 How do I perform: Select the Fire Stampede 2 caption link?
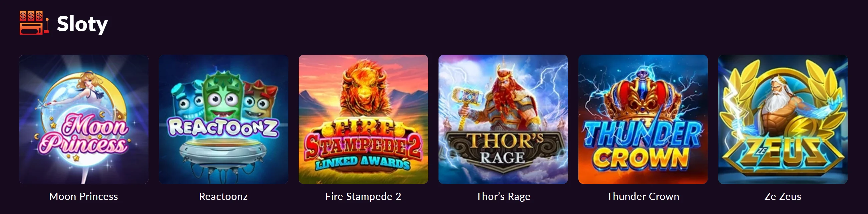click(363, 197)
